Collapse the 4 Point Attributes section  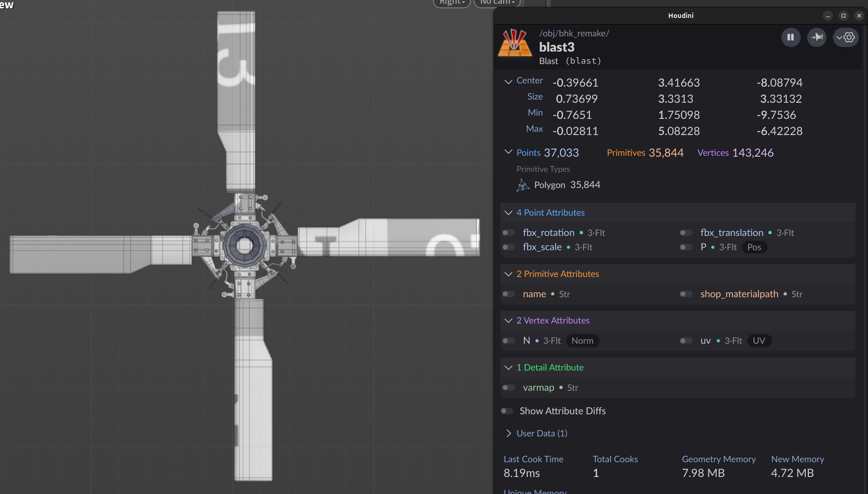(508, 213)
